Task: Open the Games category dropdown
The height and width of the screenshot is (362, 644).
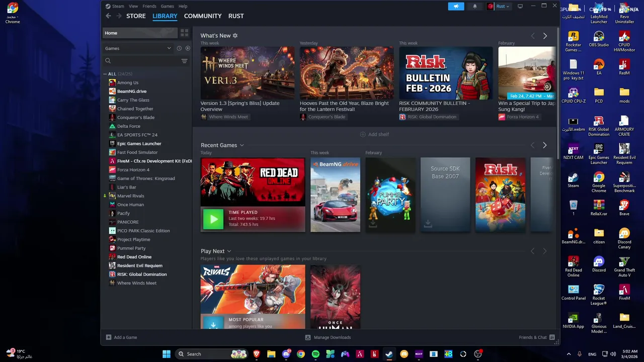Action: [x=138, y=48]
